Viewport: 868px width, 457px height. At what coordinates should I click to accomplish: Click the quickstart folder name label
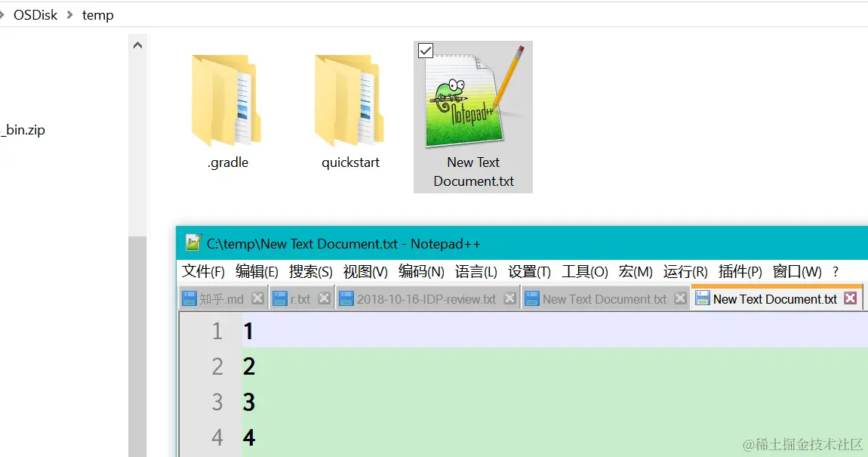coord(350,162)
